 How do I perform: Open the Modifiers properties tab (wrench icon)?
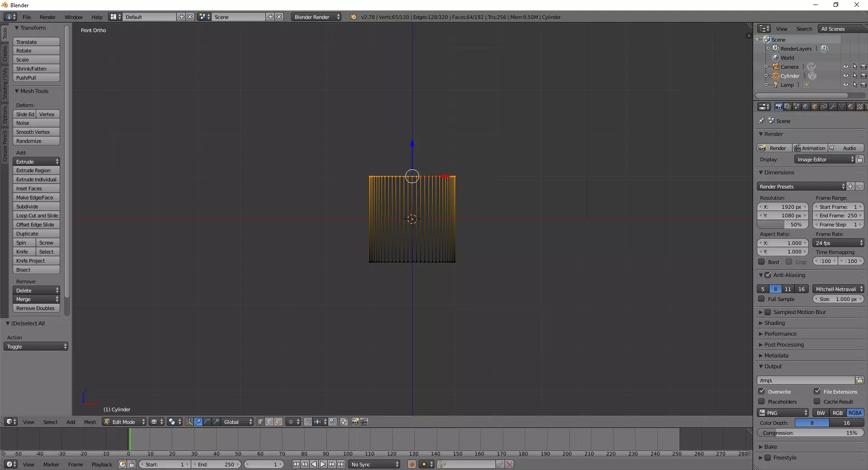coord(833,107)
